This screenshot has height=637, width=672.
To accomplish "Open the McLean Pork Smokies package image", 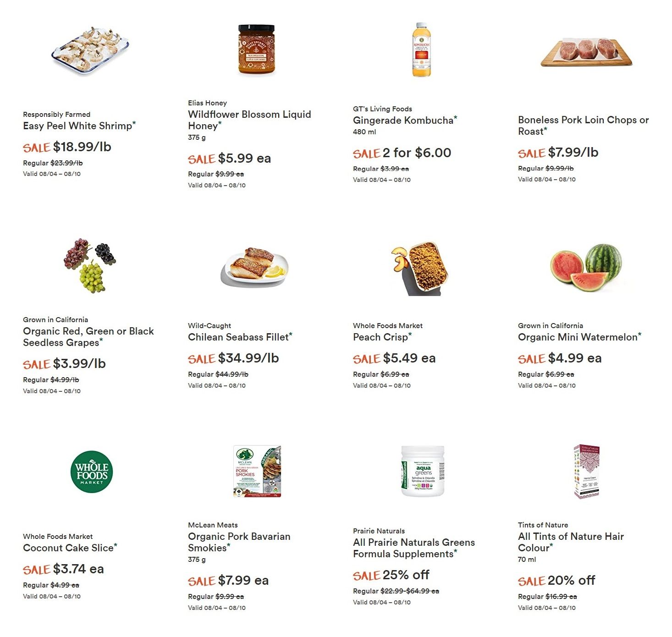I will pyautogui.click(x=257, y=472).
